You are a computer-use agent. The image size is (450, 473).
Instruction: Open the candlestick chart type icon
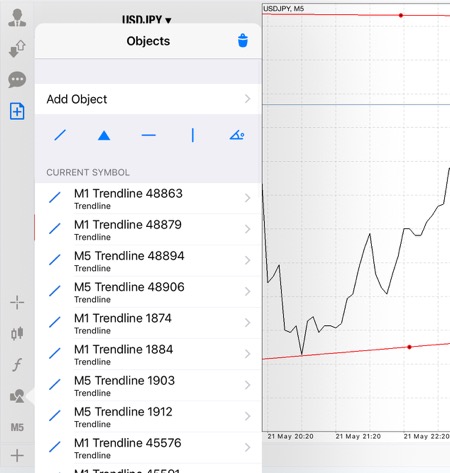point(17,333)
